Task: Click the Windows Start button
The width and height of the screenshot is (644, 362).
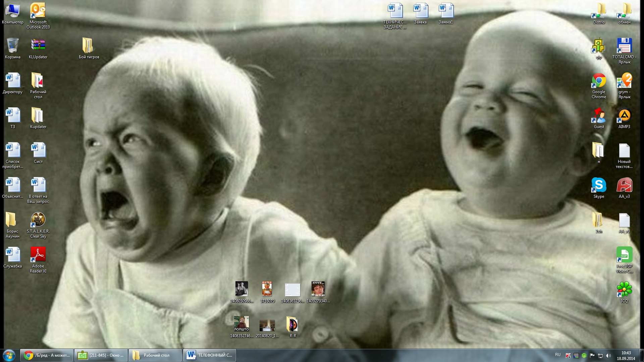Action: coord(9,355)
